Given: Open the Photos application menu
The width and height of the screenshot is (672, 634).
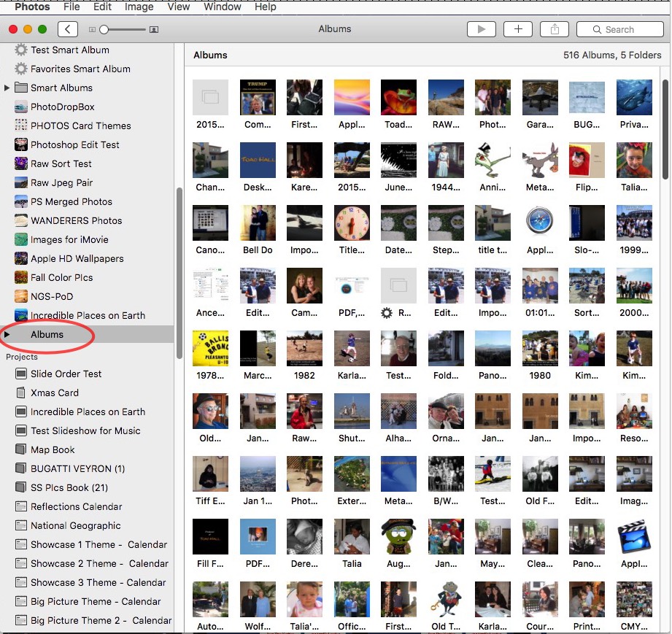Looking at the screenshot, I should pos(32,7).
